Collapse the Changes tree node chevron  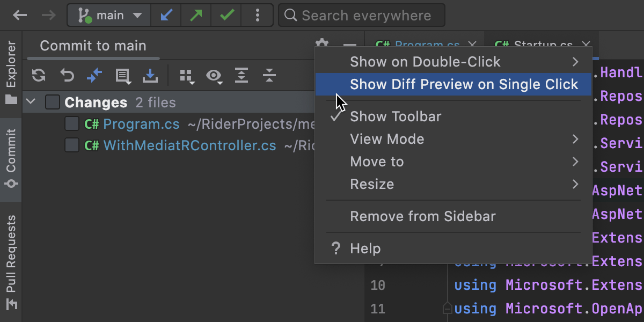tap(31, 102)
